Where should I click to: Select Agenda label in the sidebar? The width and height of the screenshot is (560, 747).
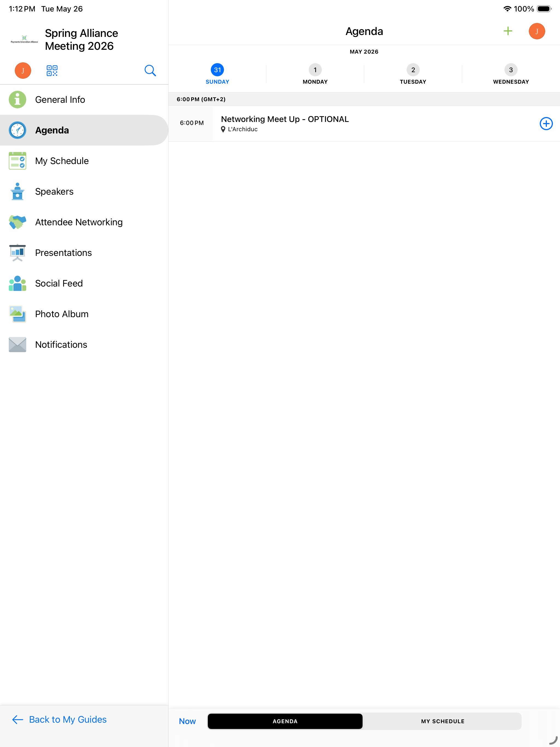click(52, 130)
